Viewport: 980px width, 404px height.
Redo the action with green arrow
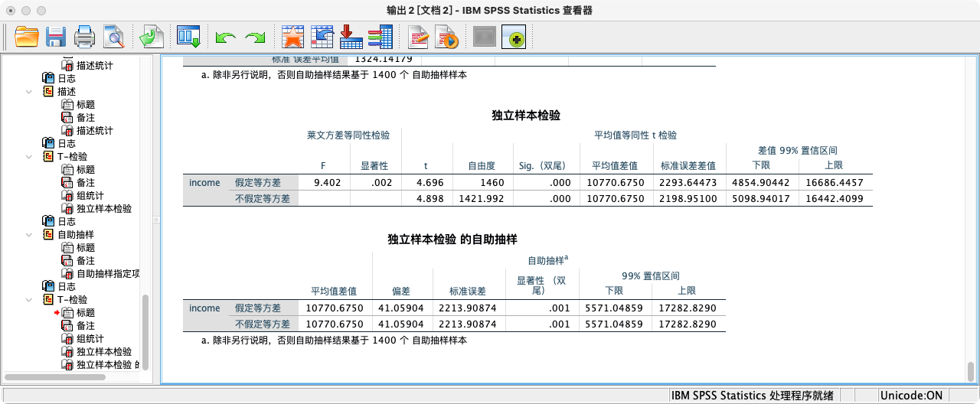[255, 37]
